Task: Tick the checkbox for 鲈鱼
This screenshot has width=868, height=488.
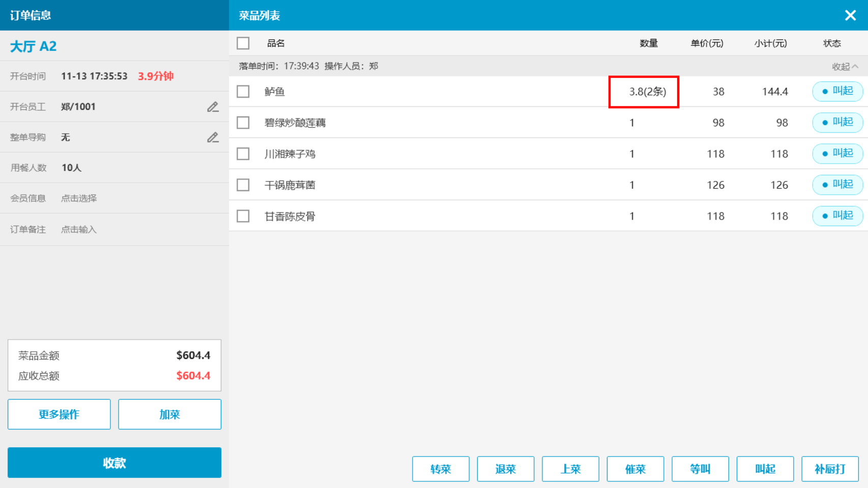Action: click(x=243, y=91)
